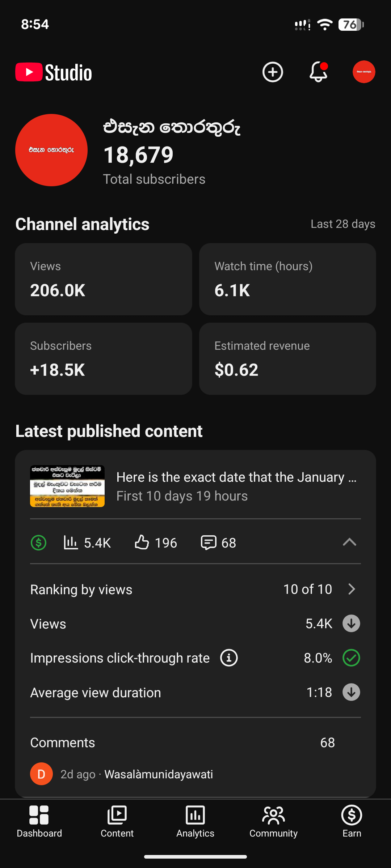Tap the YouTube Studio logo

54,72
